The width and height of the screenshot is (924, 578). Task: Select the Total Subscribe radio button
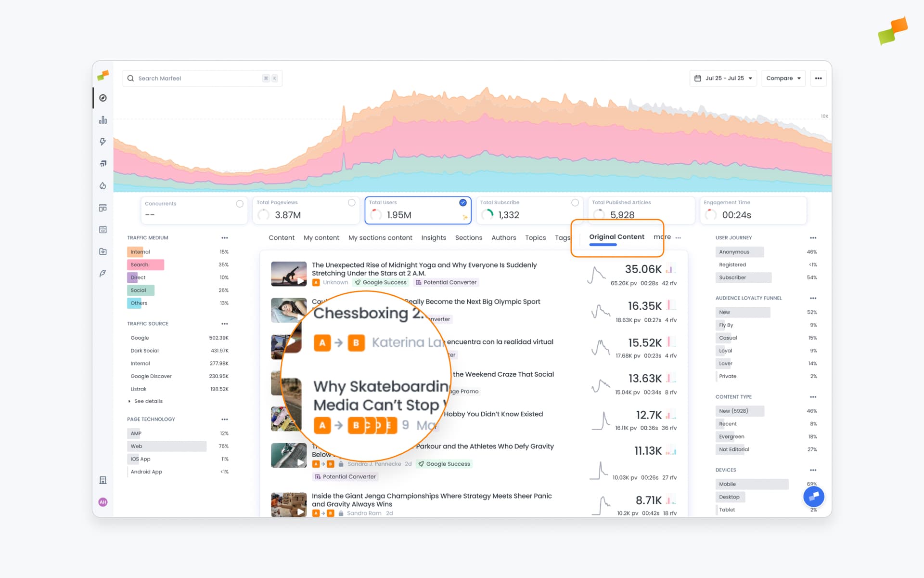click(x=575, y=203)
